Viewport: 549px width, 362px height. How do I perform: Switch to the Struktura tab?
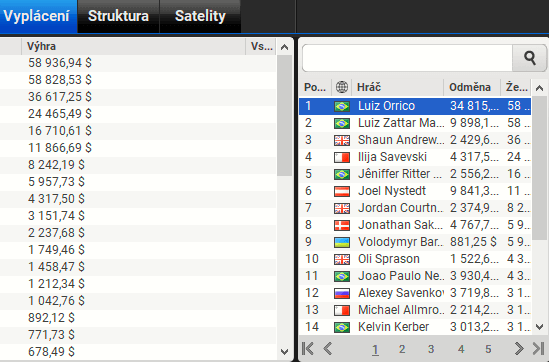(118, 16)
